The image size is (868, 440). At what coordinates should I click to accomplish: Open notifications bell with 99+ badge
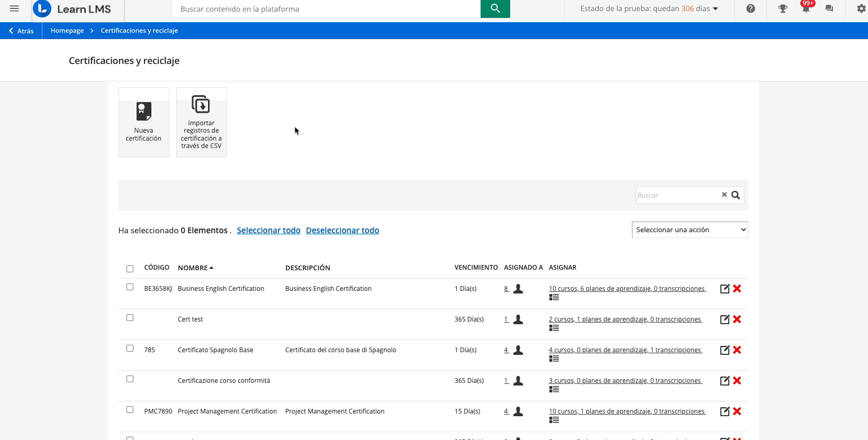tap(806, 7)
